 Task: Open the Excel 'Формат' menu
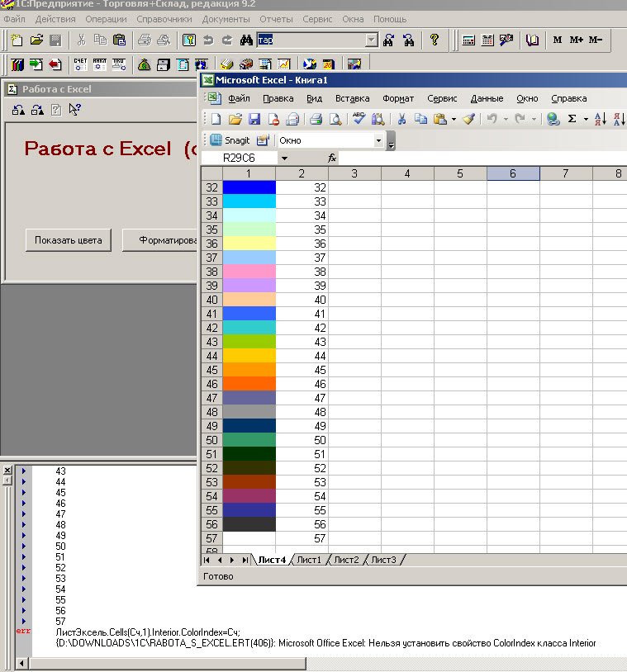pyautogui.click(x=398, y=98)
